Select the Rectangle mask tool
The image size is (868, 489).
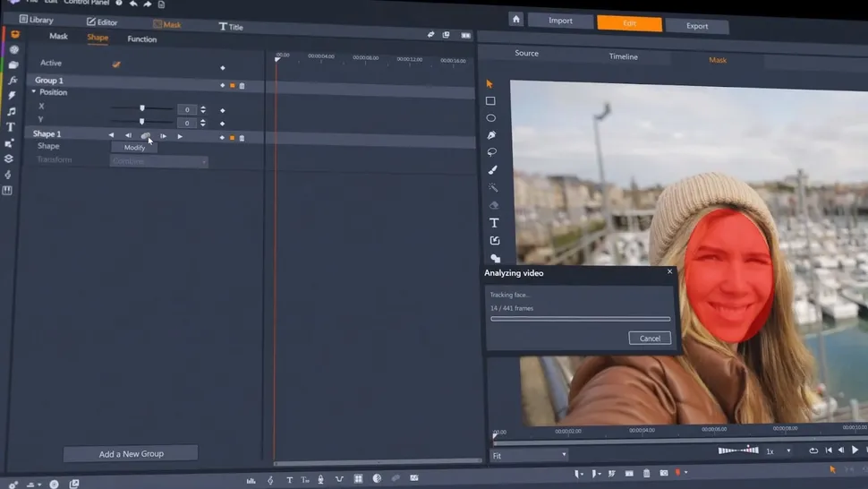(x=490, y=101)
